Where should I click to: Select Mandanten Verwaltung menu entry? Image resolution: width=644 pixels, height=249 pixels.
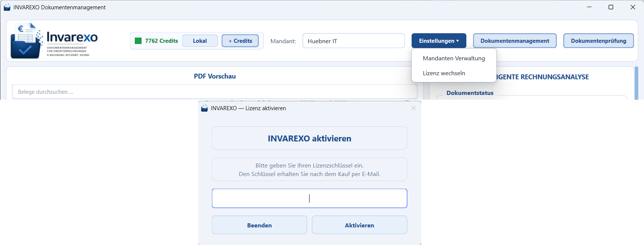(x=454, y=58)
